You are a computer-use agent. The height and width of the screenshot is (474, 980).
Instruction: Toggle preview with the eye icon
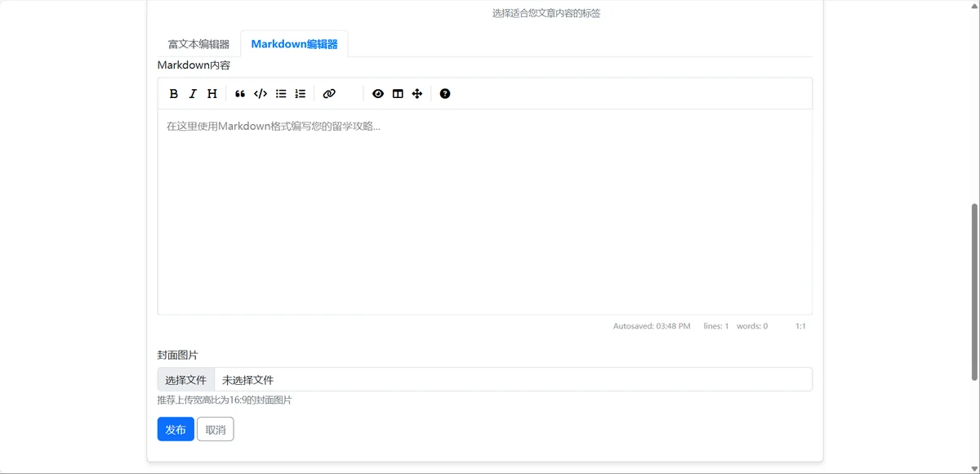[378, 94]
